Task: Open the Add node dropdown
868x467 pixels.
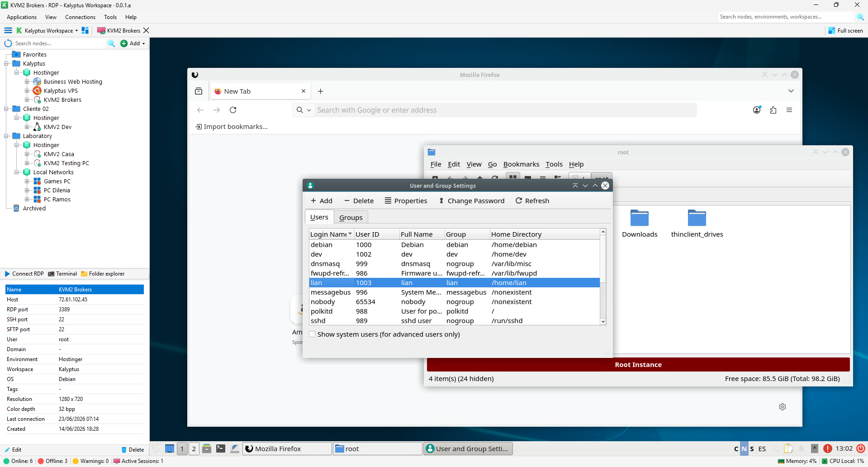Action: (133, 43)
